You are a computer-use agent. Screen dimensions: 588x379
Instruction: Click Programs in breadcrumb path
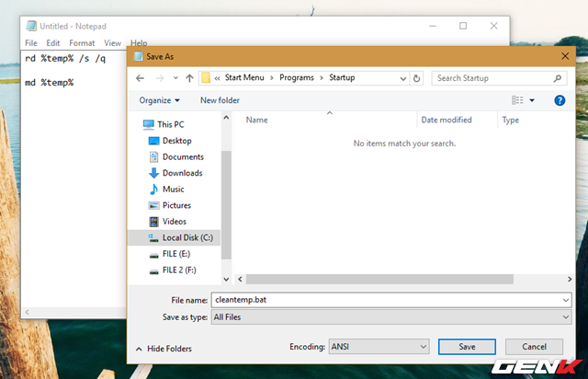pos(297,78)
